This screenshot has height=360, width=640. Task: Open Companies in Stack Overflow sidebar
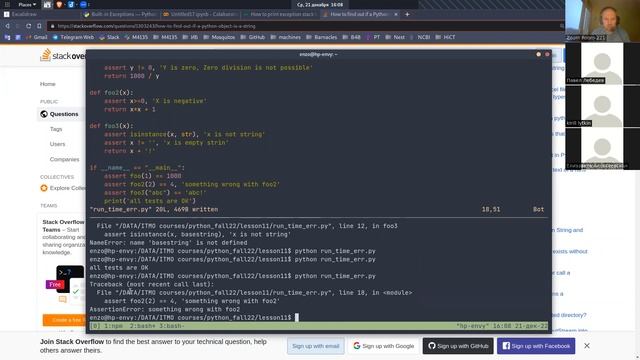64,159
